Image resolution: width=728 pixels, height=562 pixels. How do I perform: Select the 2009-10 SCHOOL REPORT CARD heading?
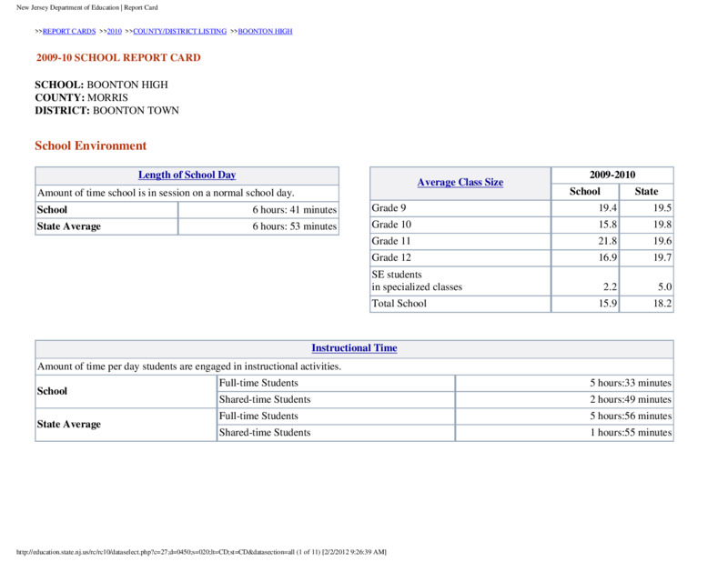(x=118, y=57)
